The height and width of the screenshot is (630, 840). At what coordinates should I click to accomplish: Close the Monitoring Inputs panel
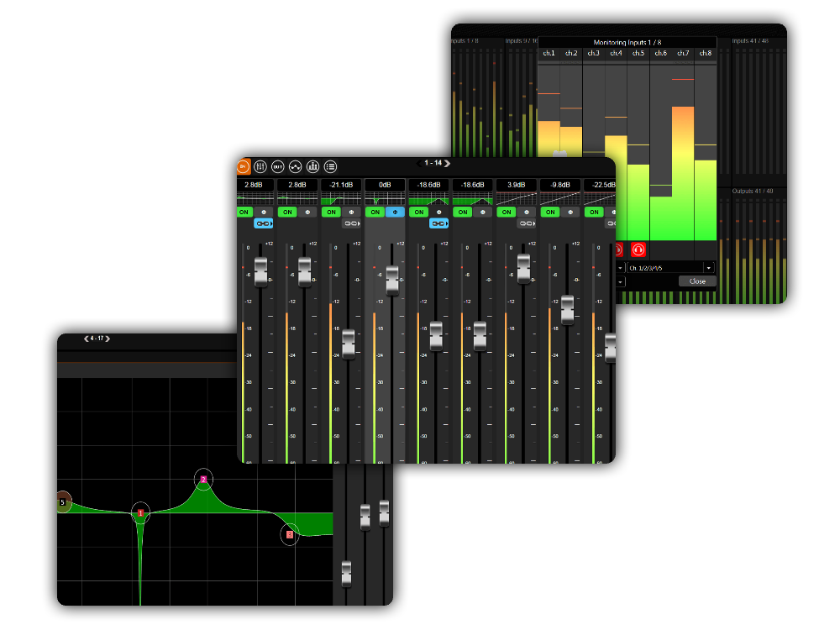[697, 281]
